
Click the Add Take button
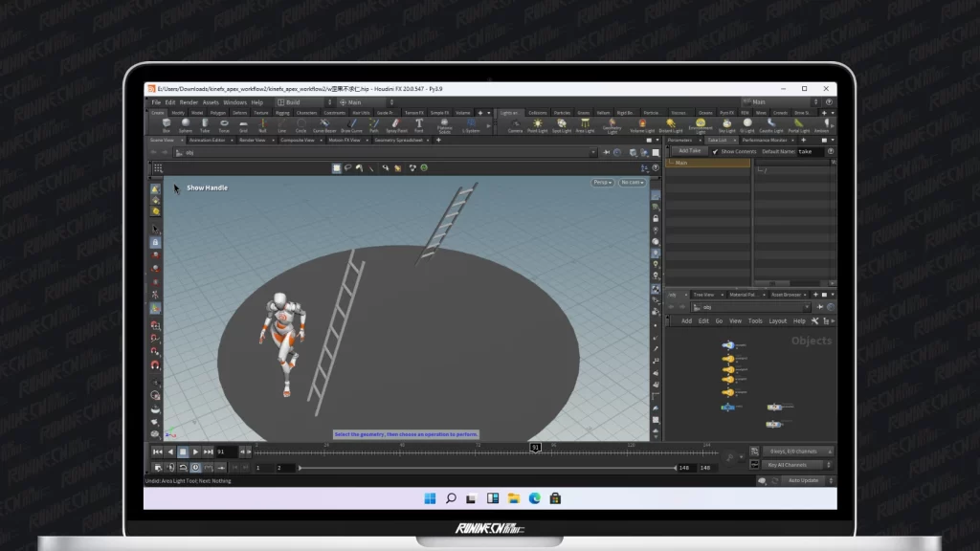[x=688, y=151]
